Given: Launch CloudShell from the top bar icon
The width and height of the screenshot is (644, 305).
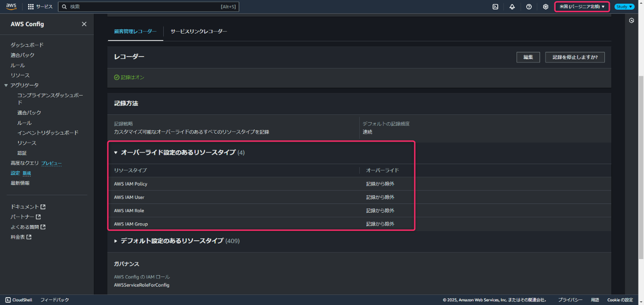Looking at the screenshot, I should pyautogui.click(x=495, y=7).
